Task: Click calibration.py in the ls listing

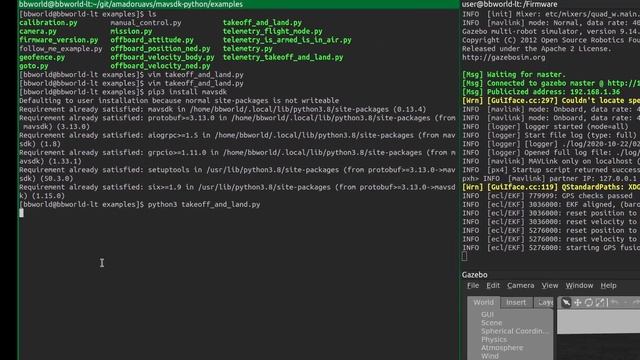Action: pyautogui.click(x=48, y=23)
